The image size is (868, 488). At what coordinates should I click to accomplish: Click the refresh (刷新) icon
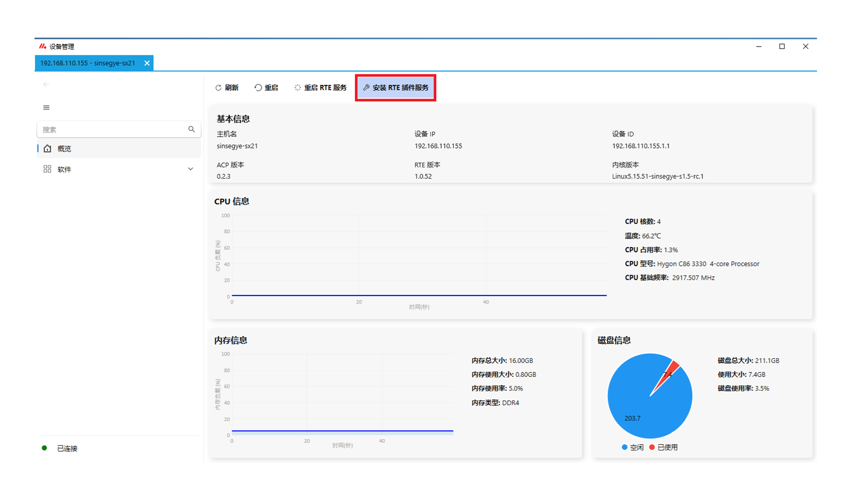(218, 88)
